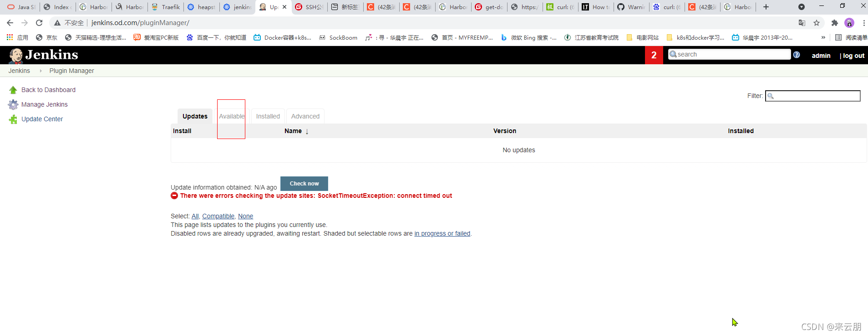
Task: Go forward in browser history
Action: [x=25, y=23]
